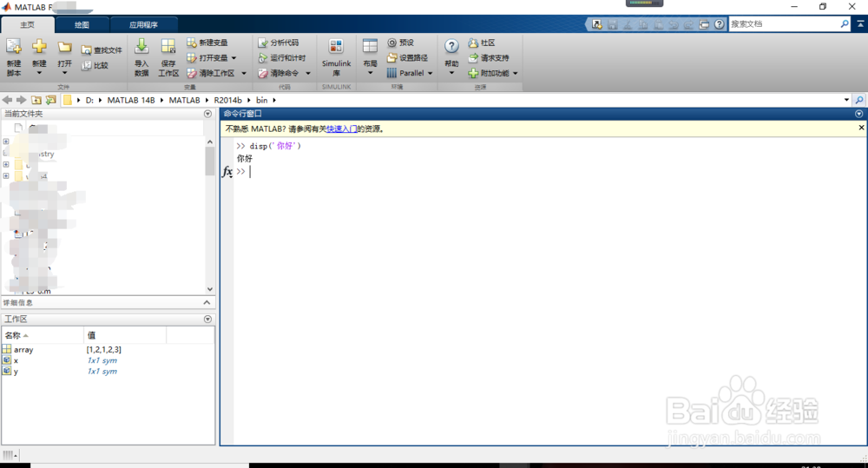
Task: Go up one folder level
Action: (36, 100)
